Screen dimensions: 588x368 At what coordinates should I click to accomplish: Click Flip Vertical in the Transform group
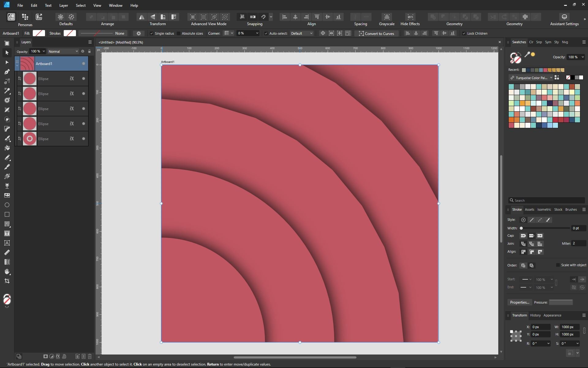152,17
